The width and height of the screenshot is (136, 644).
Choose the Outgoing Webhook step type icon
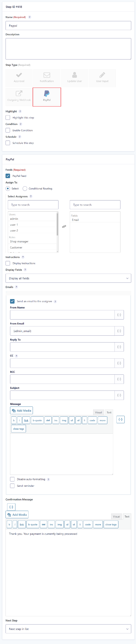[x=19, y=93]
